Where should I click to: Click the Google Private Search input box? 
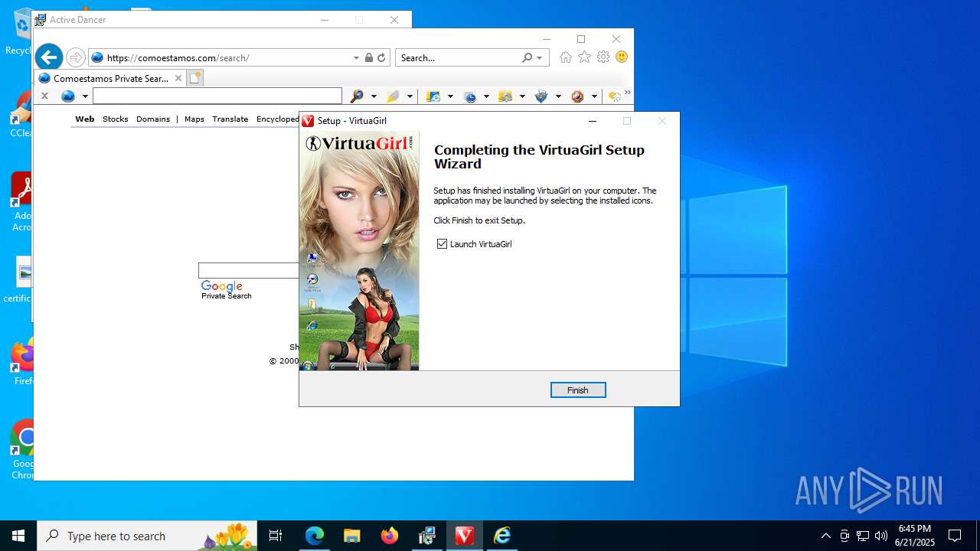(x=249, y=270)
